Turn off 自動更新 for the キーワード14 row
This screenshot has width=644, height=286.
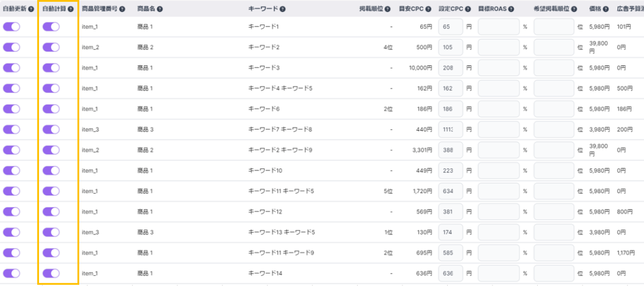click(11, 273)
